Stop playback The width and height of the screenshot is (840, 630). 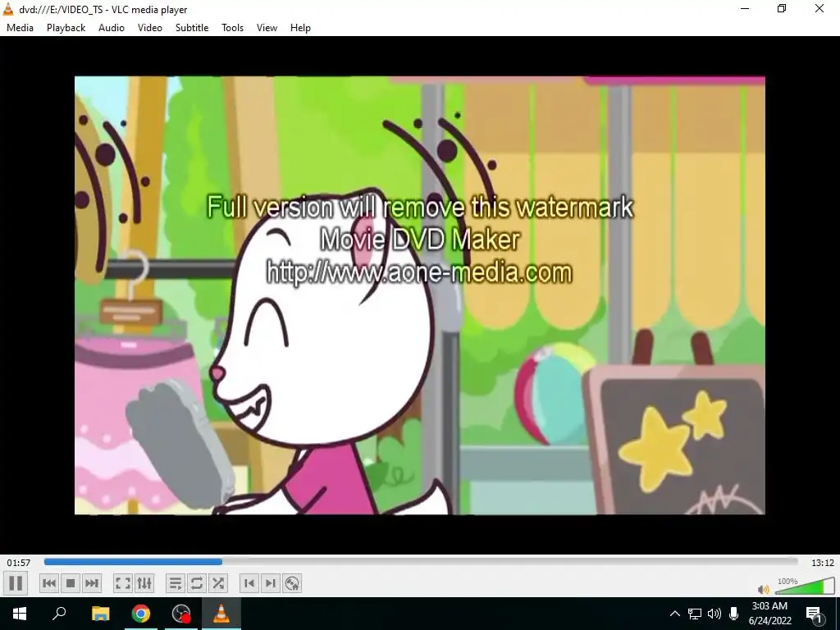click(71, 583)
